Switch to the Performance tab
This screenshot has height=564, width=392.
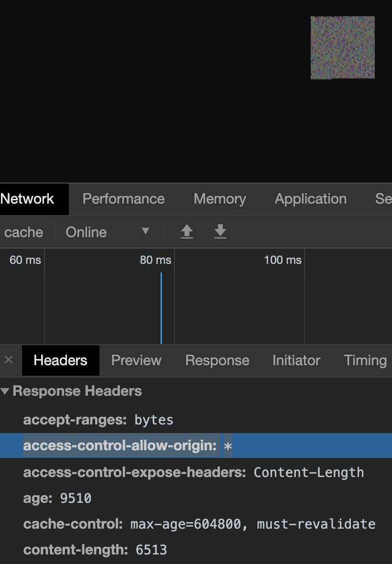(123, 199)
